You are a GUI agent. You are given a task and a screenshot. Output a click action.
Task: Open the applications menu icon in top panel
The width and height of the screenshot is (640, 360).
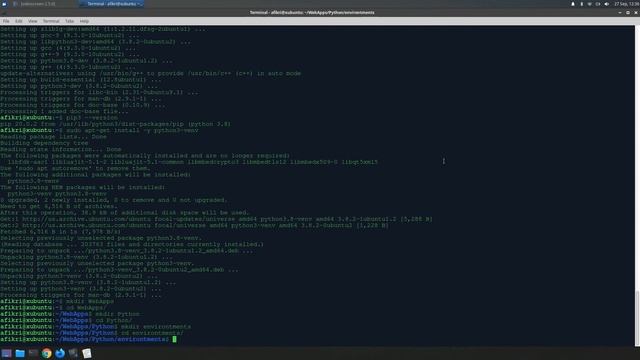click(x=4, y=4)
